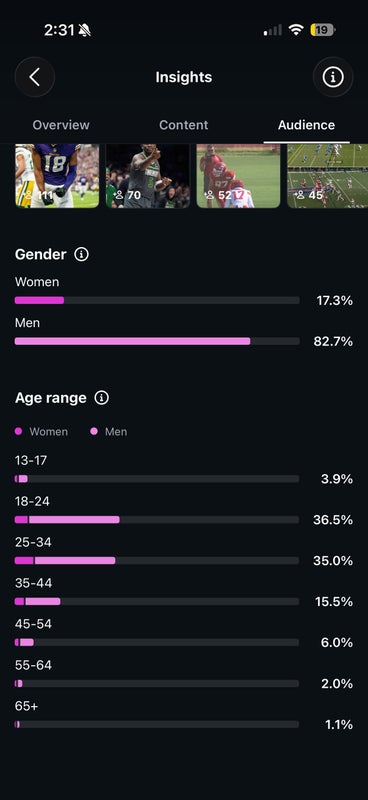The height and width of the screenshot is (800, 368).
Task: Open the video thumbnail showing 70
Action: [148, 176]
